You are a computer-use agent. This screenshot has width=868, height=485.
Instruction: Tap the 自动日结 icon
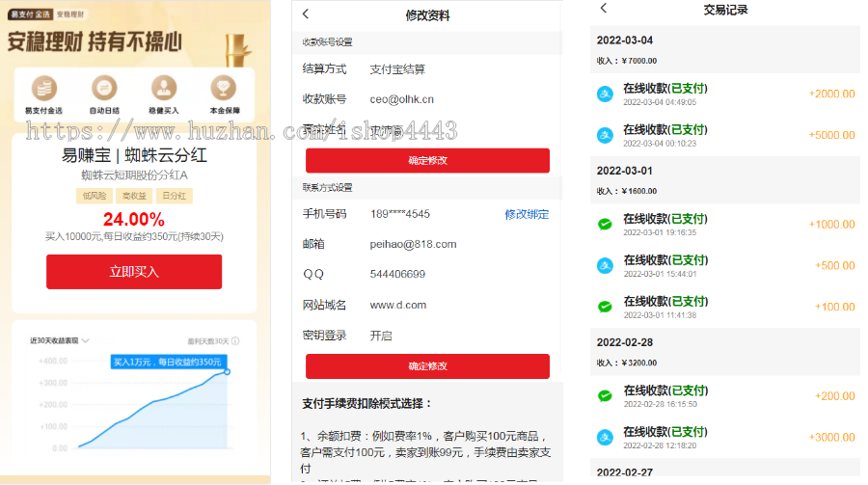(104, 88)
